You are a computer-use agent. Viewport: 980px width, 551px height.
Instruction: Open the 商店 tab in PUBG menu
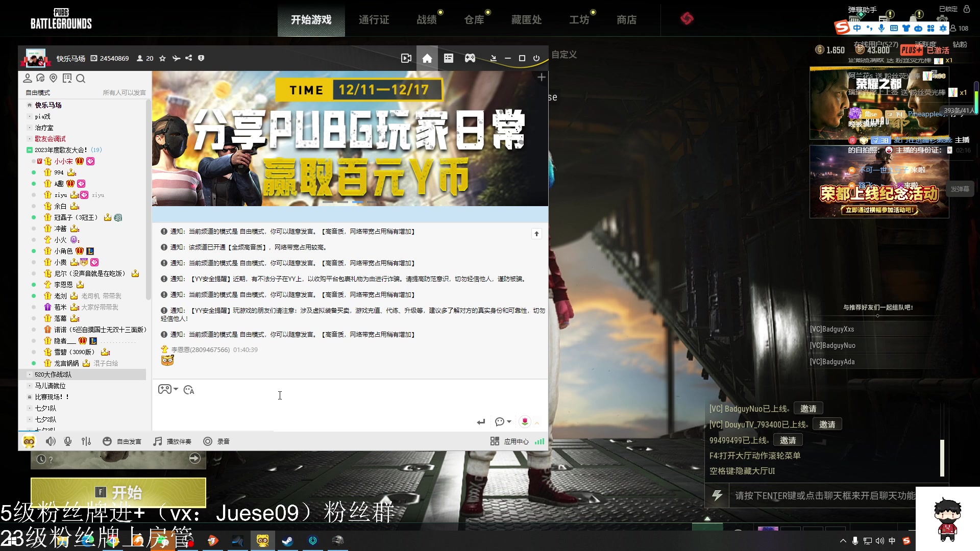click(626, 19)
